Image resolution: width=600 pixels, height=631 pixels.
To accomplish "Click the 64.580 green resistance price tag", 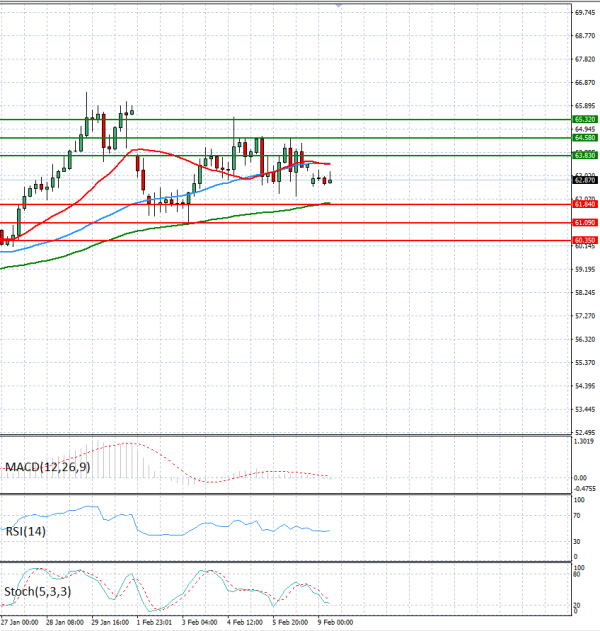I will pos(585,137).
